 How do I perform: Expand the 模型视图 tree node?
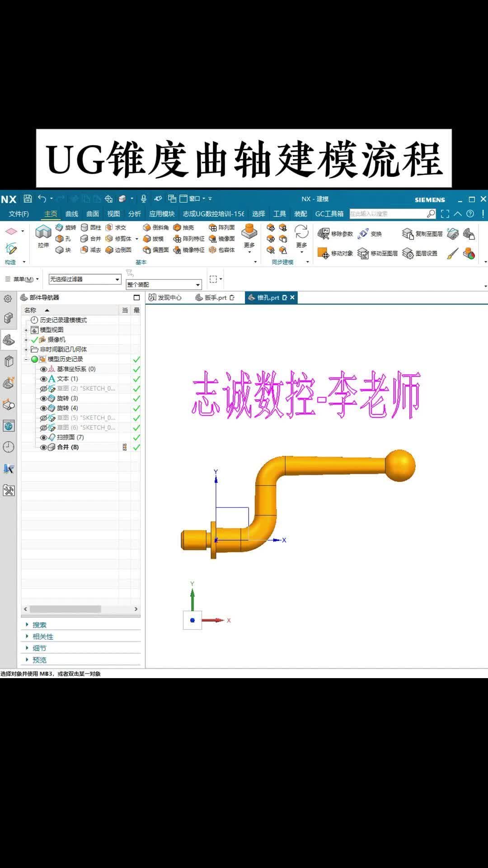(x=26, y=330)
